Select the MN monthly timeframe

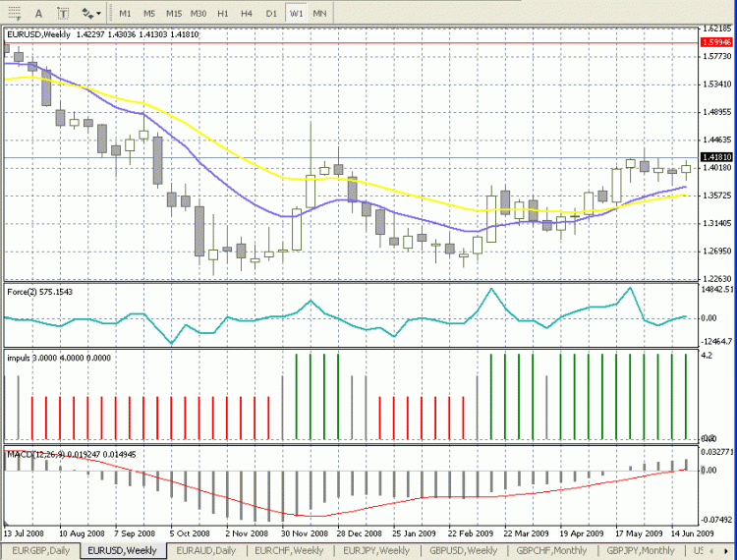point(320,14)
